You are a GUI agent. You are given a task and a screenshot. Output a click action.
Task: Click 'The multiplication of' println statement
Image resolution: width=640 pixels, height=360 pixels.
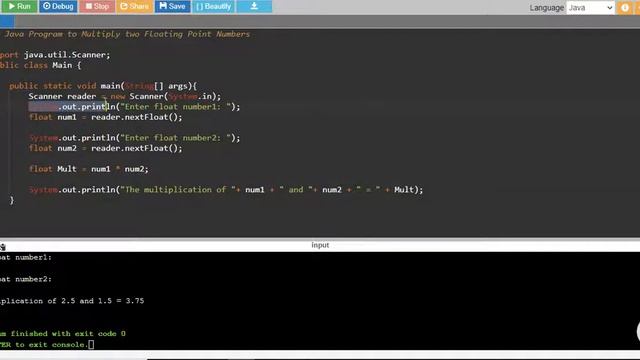pyautogui.click(x=226, y=190)
